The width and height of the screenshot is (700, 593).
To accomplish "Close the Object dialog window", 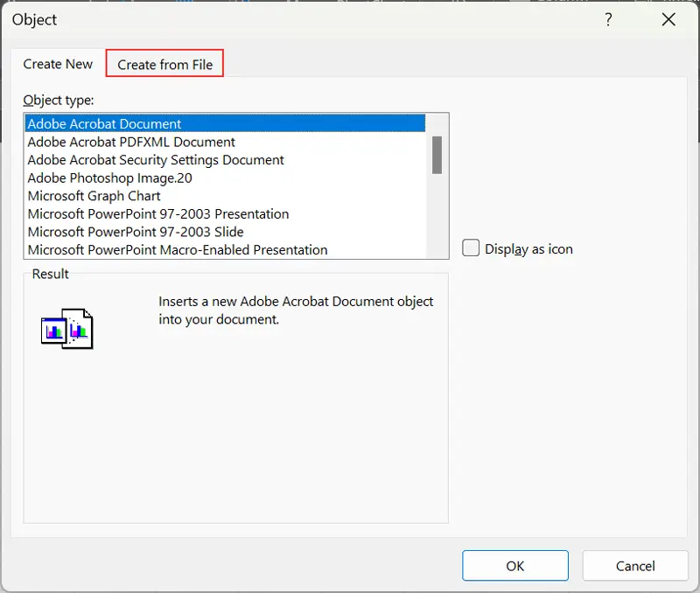I will [668, 20].
